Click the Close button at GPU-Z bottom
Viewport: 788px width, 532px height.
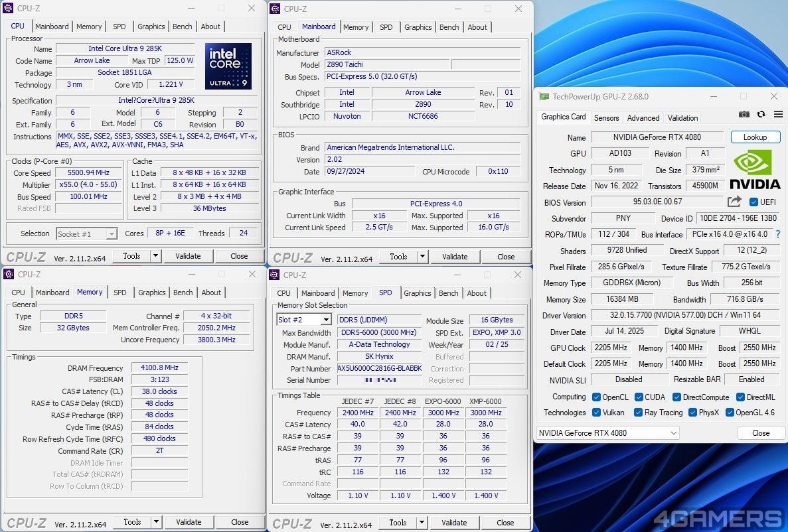coord(761,433)
